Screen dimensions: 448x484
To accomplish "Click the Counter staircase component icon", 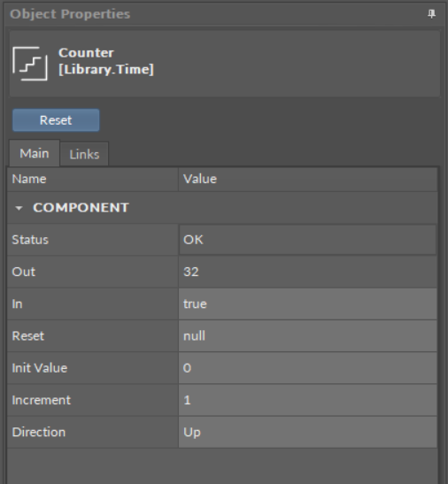I will (x=30, y=64).
